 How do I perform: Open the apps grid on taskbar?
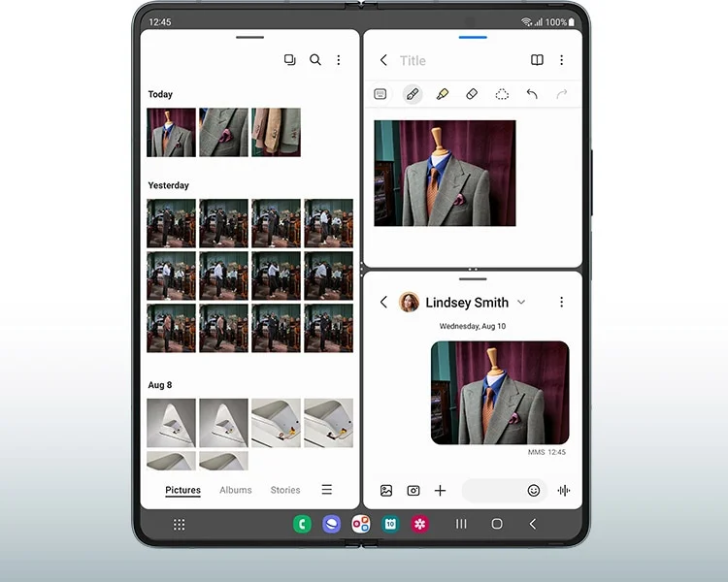[180, 525]
